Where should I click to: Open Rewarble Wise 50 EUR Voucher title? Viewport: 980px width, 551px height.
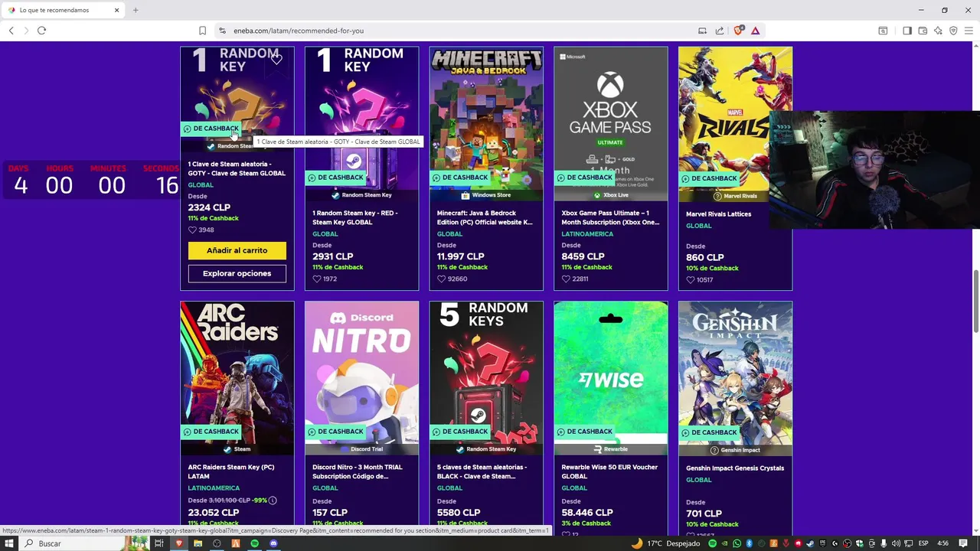[609, 471]
